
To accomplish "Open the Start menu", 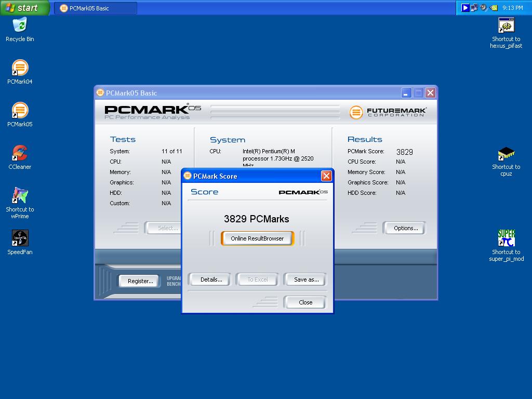I will point(25,8).
